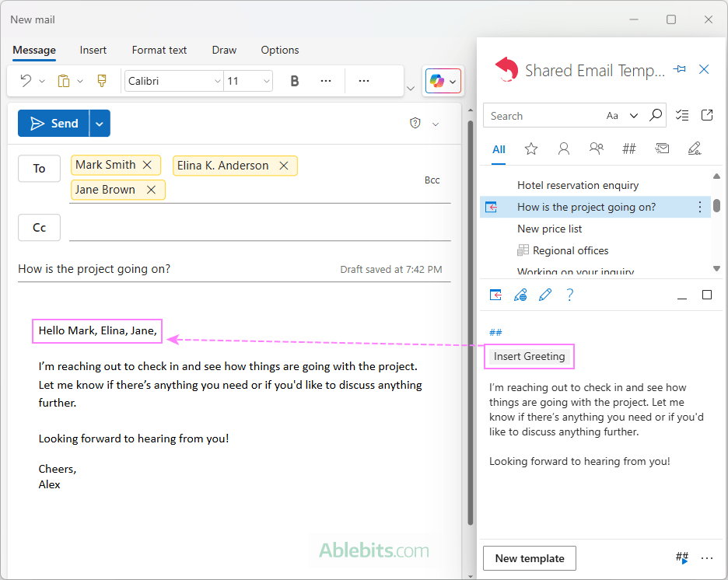
Task: Click the Paste template icon in preview toolbar
Action: point(495,295)
